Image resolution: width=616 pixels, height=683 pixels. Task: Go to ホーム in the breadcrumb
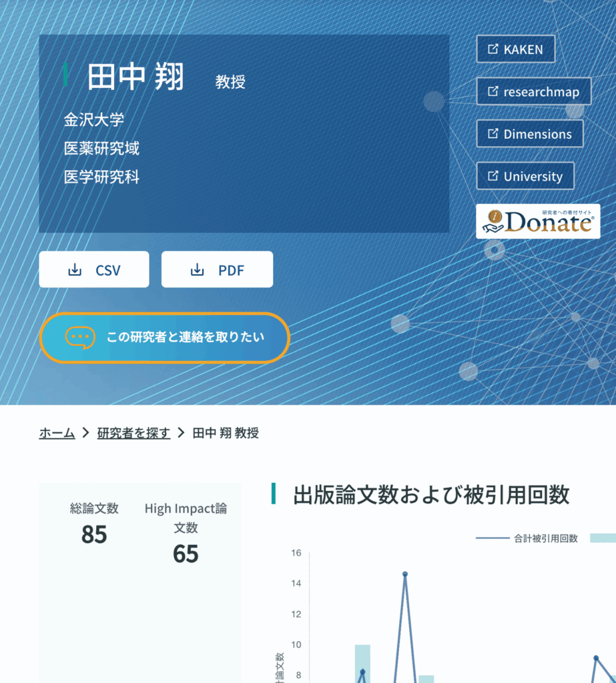[x=57, y=434]
